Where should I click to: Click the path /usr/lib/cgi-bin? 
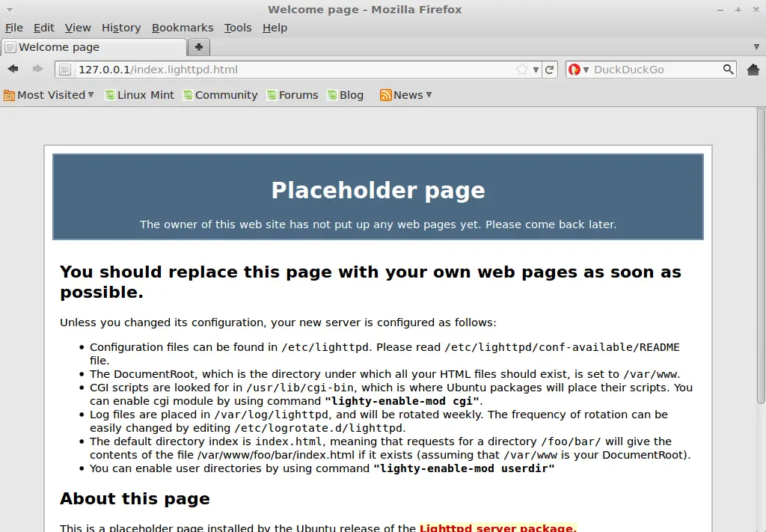301,388
